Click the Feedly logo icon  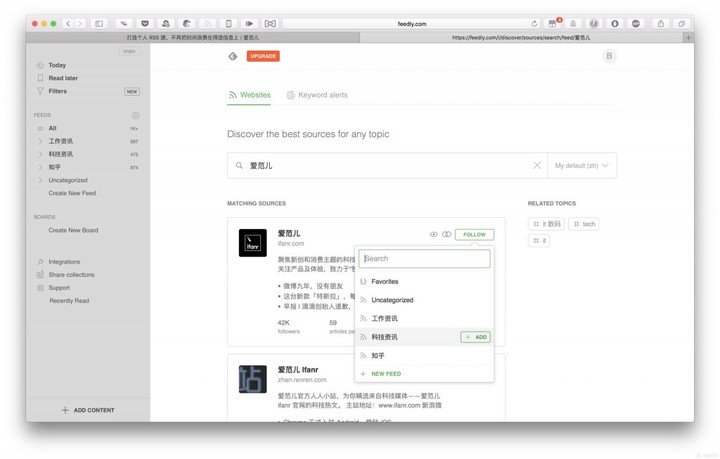click(x=233, y=56)
